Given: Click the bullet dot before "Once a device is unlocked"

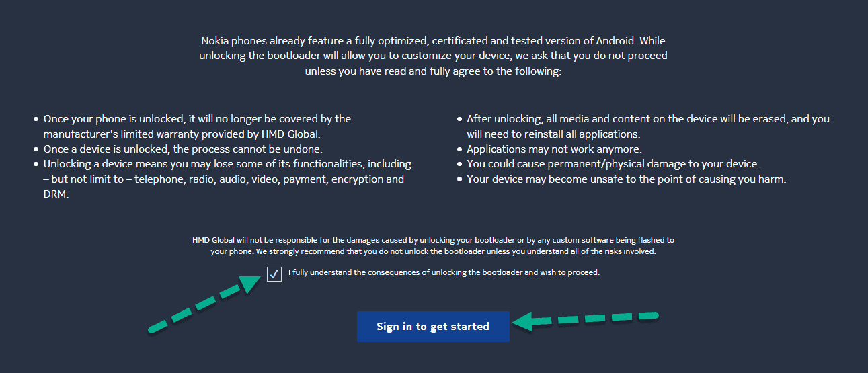Looking at the screenshot, I should (x=36, y=149).
